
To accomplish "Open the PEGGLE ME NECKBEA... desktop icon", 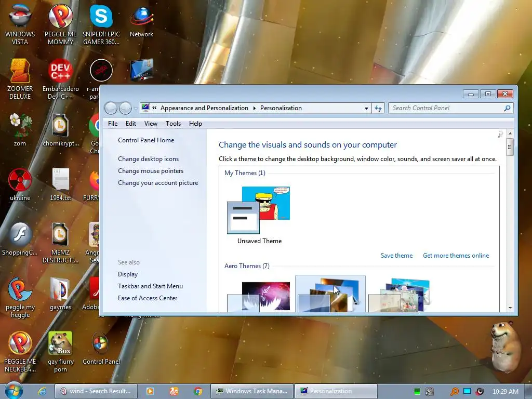I will coord(20,352).
